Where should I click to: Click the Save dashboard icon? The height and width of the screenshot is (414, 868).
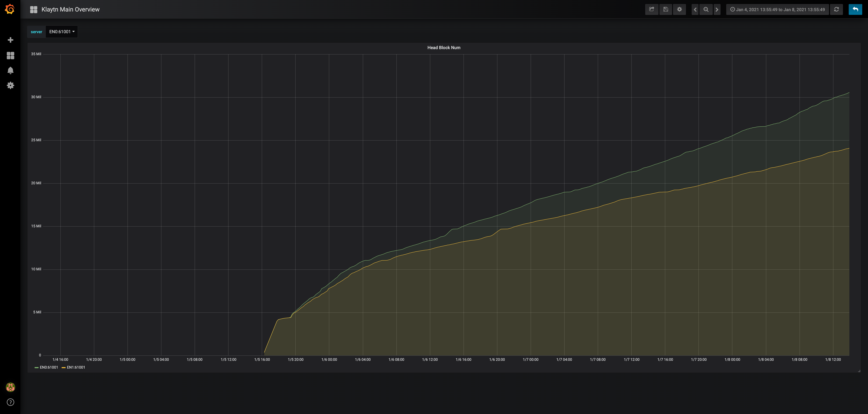[x=665, y=9]
